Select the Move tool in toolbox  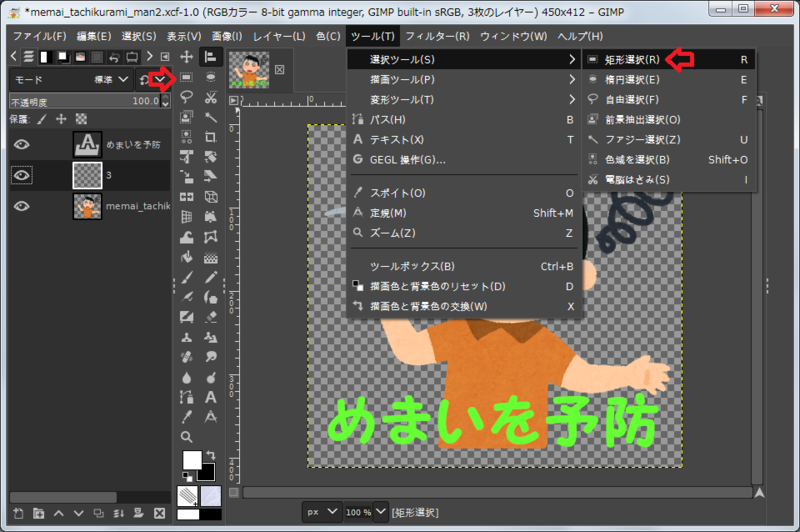187,57
